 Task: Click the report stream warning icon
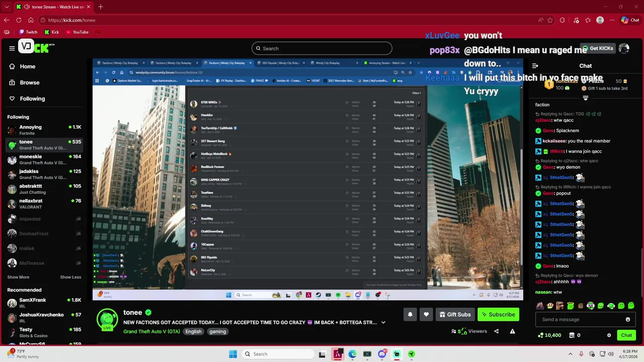(512, 331)
